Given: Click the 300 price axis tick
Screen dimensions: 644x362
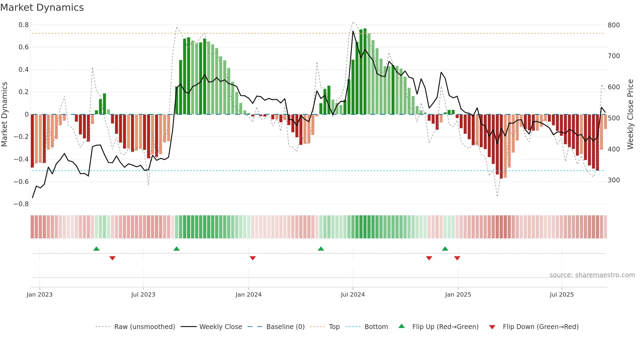Looking at the screenshot, I should click(x=614, y=180).
